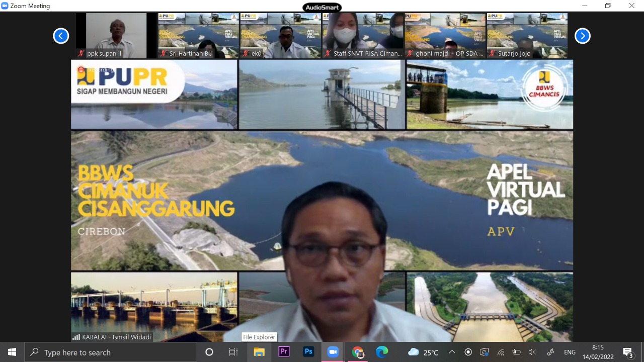Switch input language using ENG indicator
Viewport: 644px width, 362px height.
(x=570, y=352)
